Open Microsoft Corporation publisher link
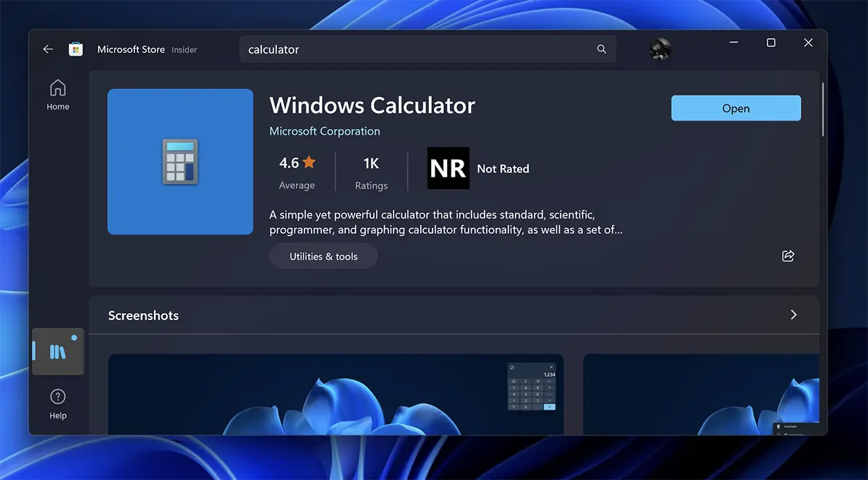 [325, 131]
